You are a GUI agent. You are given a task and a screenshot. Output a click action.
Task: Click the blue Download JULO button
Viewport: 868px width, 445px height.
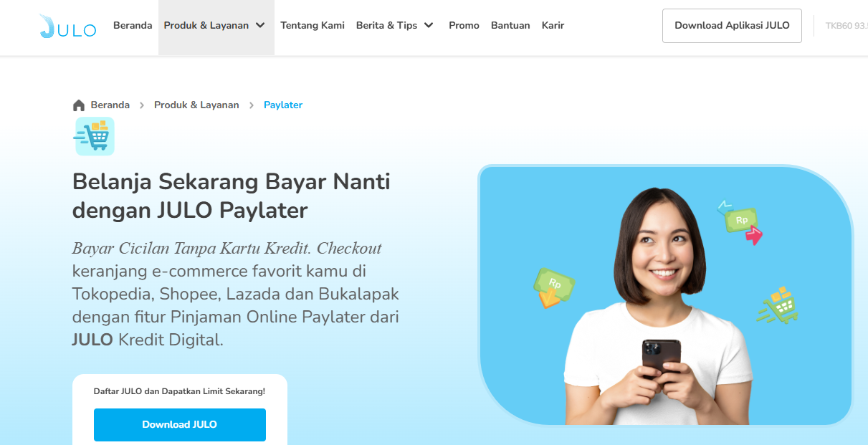pos(180,425)
